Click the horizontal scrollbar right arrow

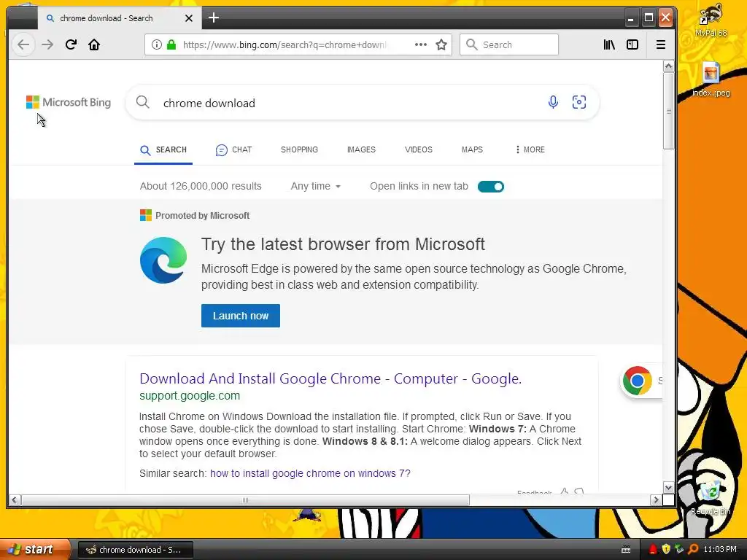coord(656,499)
